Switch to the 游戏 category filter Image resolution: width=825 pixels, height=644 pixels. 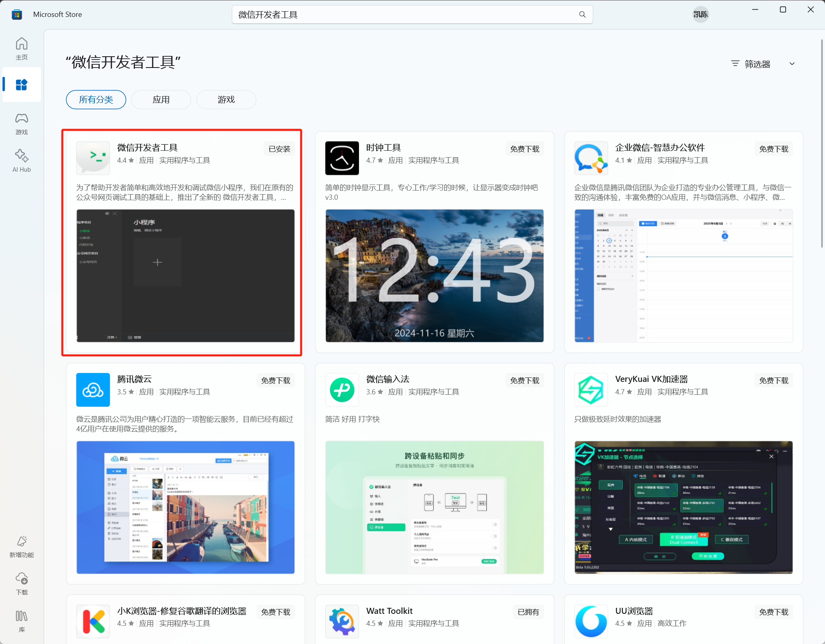point(226,99)
